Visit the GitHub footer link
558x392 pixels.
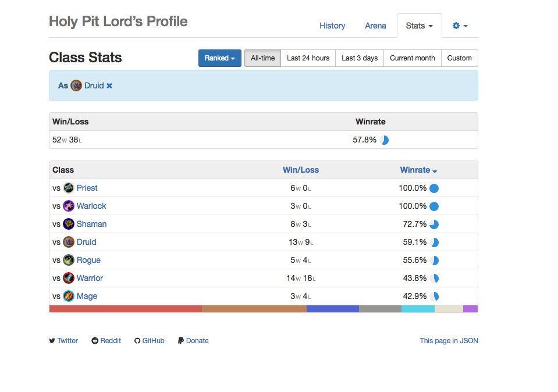pos(150,341)
